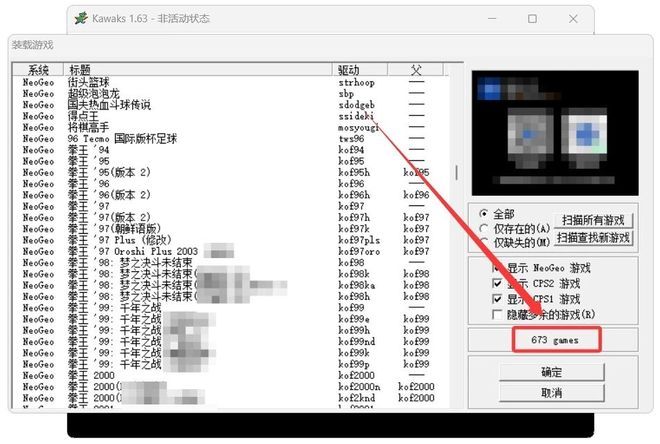Select game row 将棋高手
The height and width of the screenshot is (444, 660).
tap(230, 127)
